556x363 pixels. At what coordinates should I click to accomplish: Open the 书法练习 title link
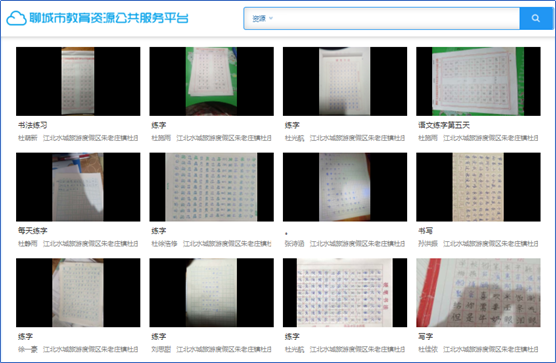tap(33, 125)
